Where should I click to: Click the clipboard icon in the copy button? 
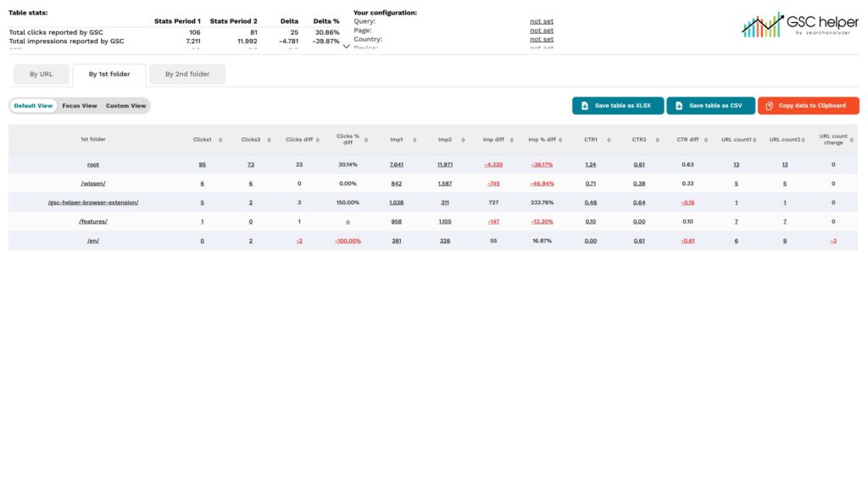[769, 106]
